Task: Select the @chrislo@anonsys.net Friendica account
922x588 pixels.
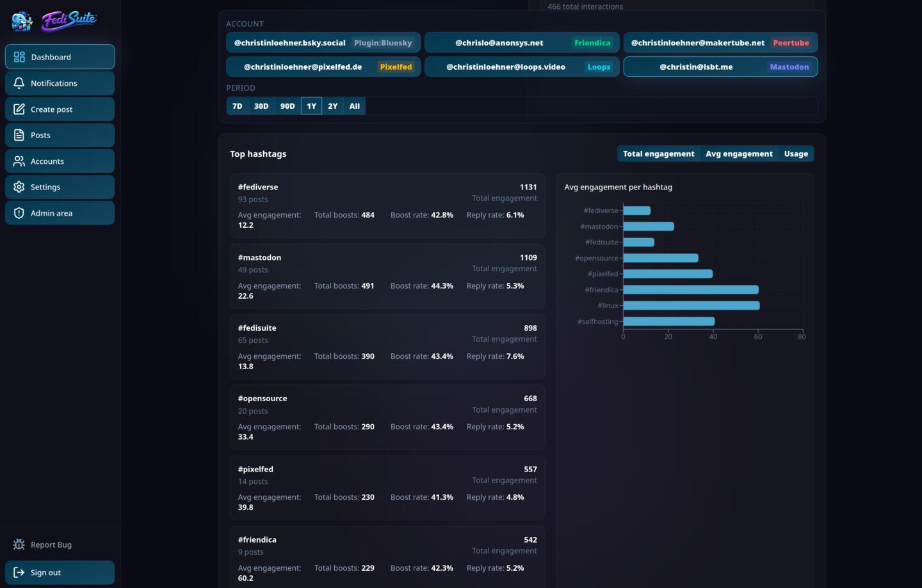Action: coord(522,43)
